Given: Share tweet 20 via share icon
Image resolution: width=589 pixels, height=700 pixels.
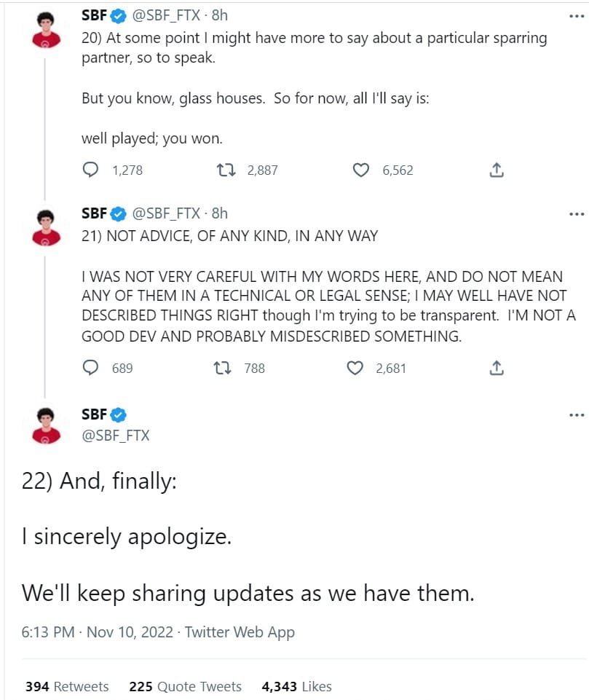Looking at the screenshot, I should coord(497,170).
